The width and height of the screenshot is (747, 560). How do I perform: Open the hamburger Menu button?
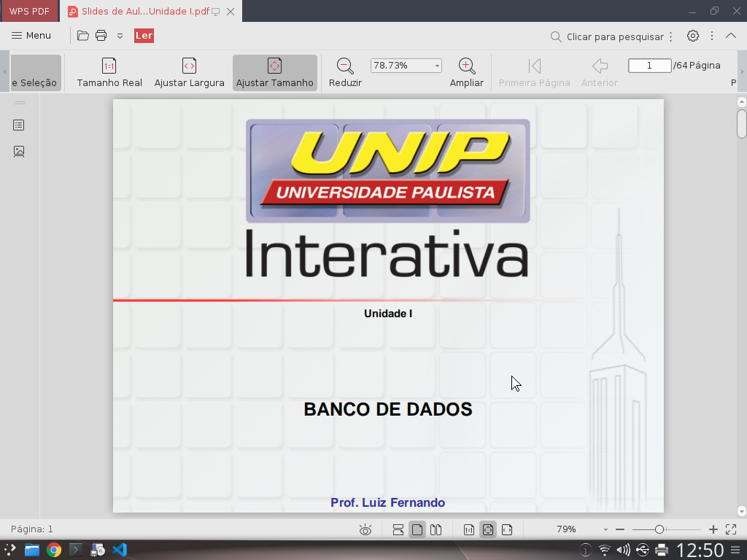tap(31, 36)
